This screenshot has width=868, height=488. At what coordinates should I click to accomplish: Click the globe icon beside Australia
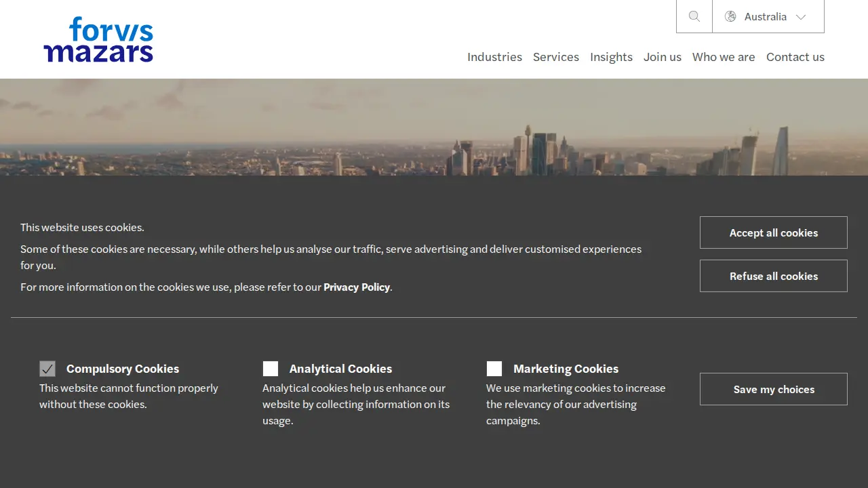tap(730, 16)
